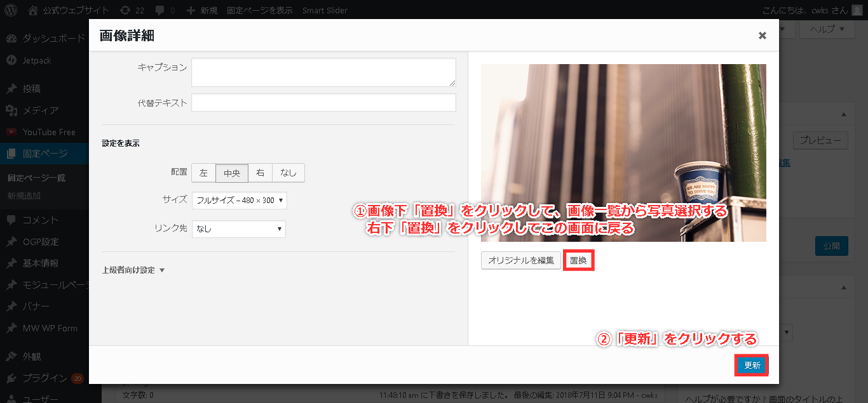This screenshot has height=403, width=868.
Task: Click the plugin update count badge 20
Action: 78,379
